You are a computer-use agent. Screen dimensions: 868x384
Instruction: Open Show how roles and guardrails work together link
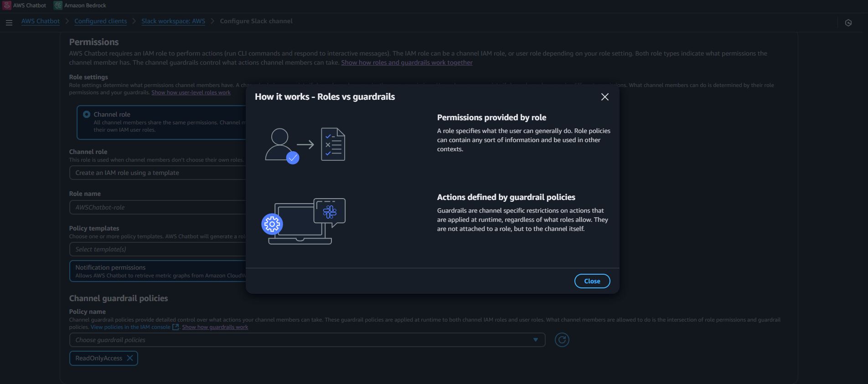tap(407, 62)
